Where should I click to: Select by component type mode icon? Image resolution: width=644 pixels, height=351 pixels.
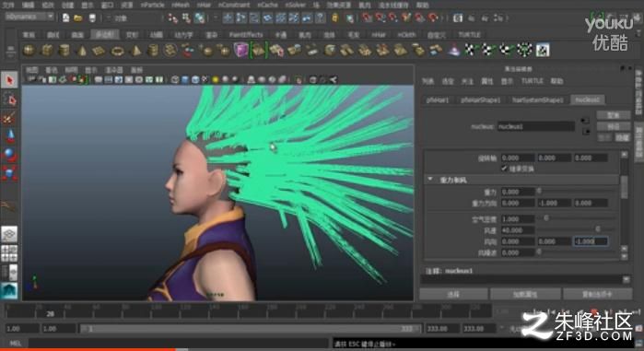(200, 18)
